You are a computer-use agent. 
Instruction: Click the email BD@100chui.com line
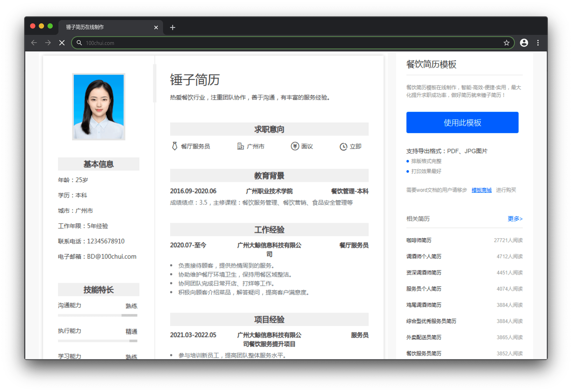coord(97,256)
